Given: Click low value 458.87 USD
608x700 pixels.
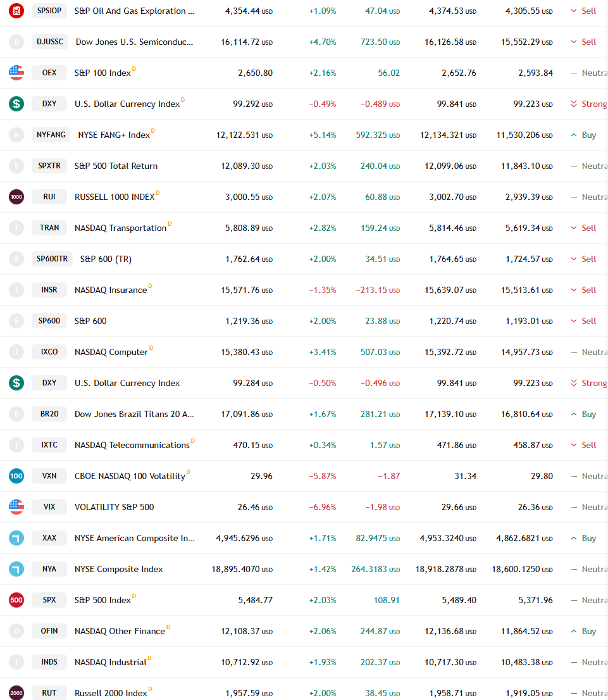Looking at the screenshot, I should tap(533, 445).
